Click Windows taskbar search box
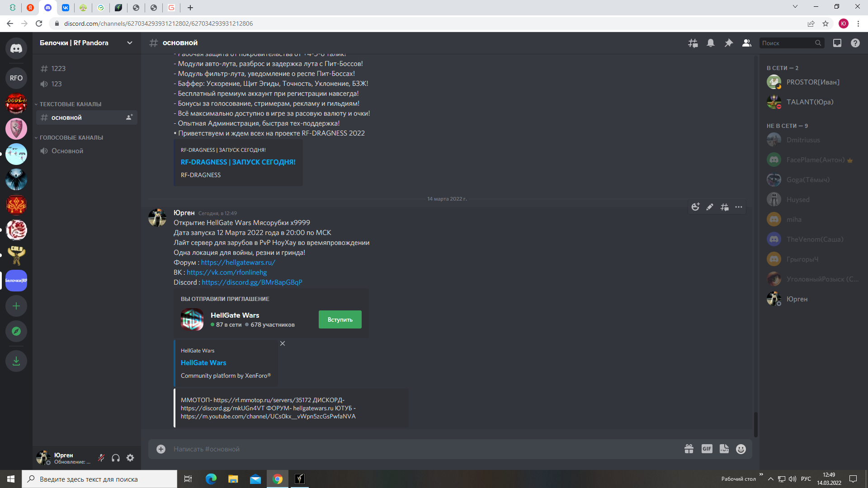 [x=99, y=479]
